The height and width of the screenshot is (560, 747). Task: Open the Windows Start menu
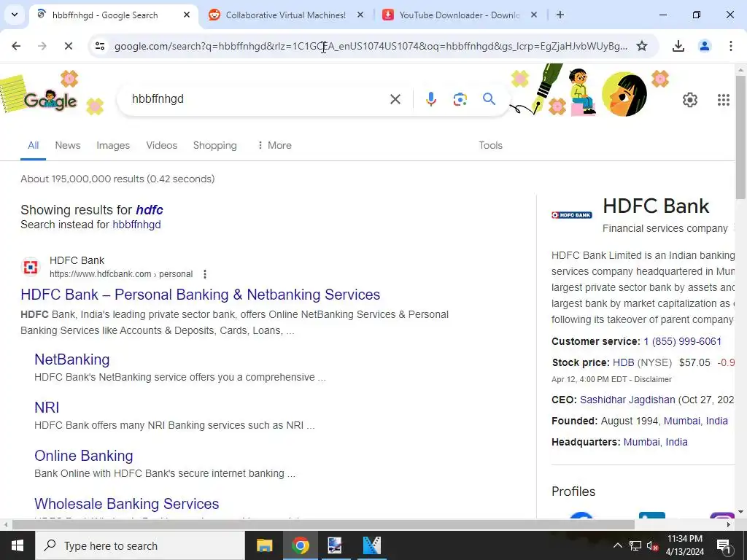[x=18, y=545]
